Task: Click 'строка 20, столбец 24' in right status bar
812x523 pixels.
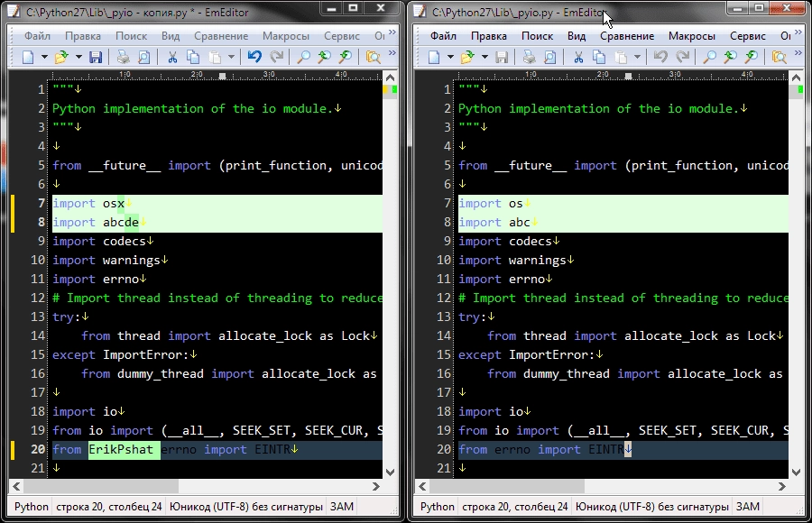Action: click(515, 507)
